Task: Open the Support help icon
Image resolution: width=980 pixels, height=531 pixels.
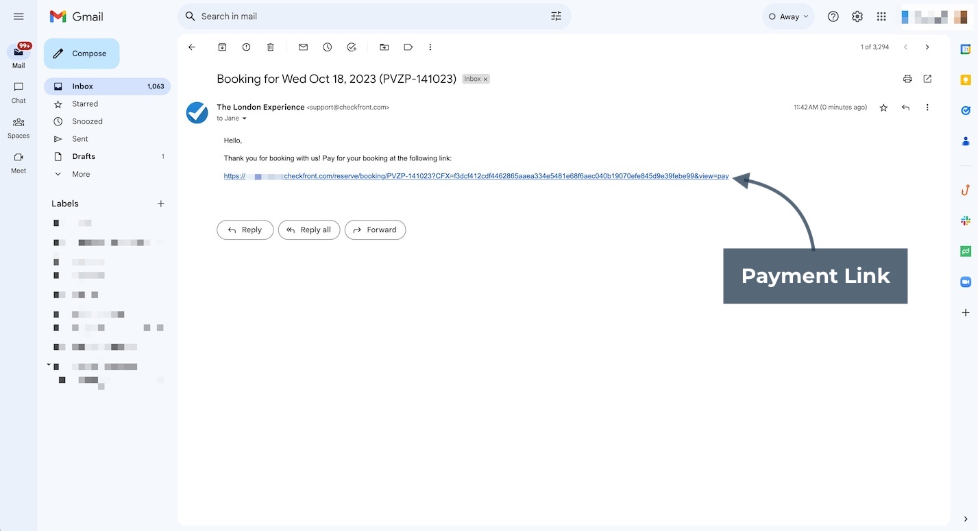Action: [833, 16]
